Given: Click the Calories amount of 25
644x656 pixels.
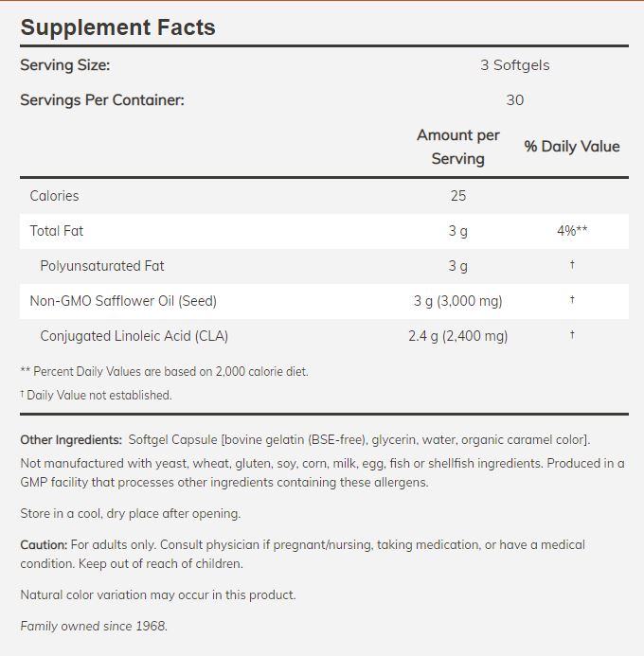Looking at the screenshot, I should click(x=457, y=196).
